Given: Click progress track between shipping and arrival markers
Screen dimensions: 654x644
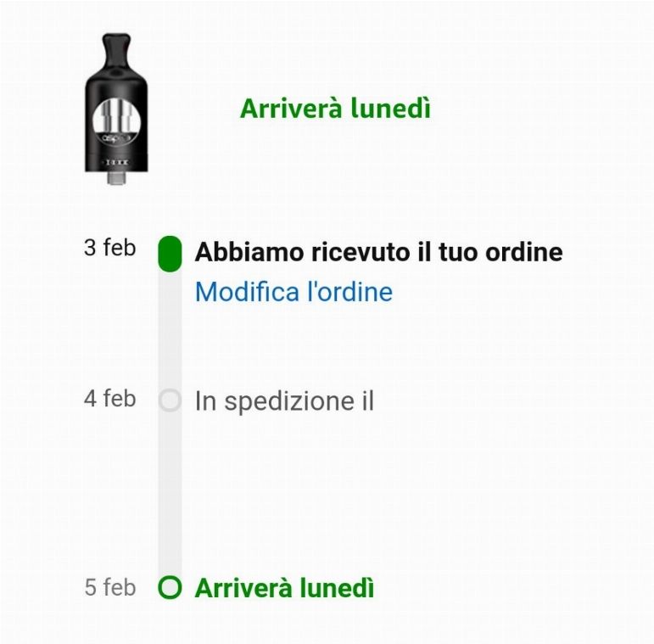Looking at the screenshot, I should click(170, 494).
